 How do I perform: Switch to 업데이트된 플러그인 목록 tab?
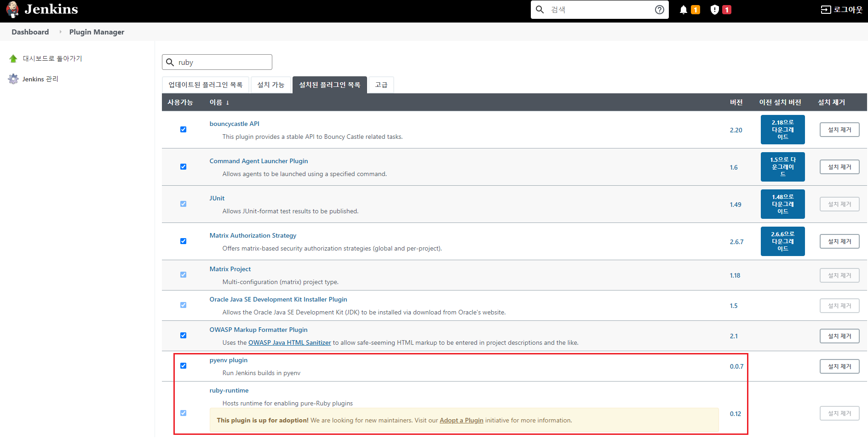(x=205, y=85)
